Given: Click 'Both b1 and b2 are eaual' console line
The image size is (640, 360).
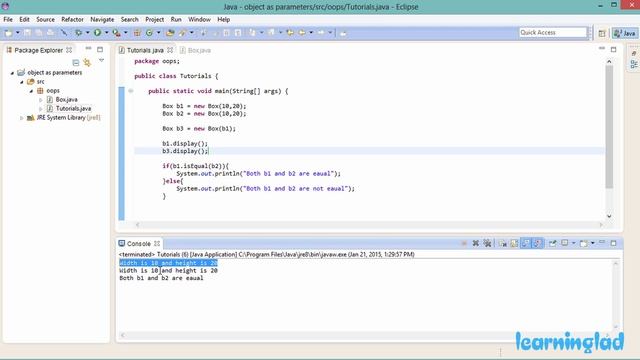Looking at the screenshot, I should tap(161, 278).
